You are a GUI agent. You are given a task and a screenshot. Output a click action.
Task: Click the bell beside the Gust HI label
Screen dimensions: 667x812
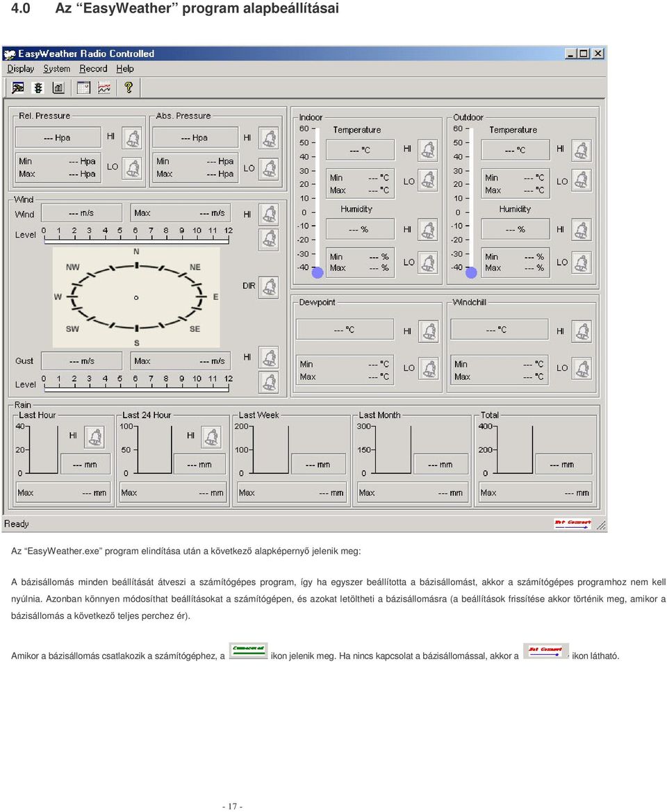(269, 357)
